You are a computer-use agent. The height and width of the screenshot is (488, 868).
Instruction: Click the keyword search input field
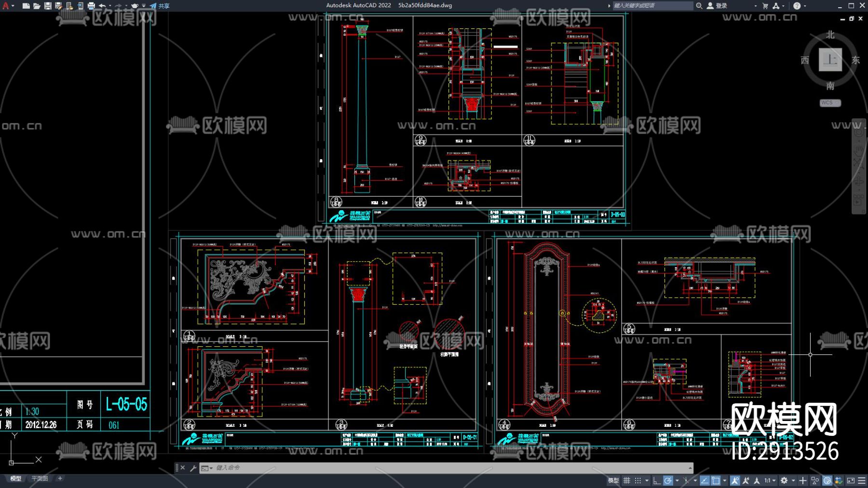(652, 6)
